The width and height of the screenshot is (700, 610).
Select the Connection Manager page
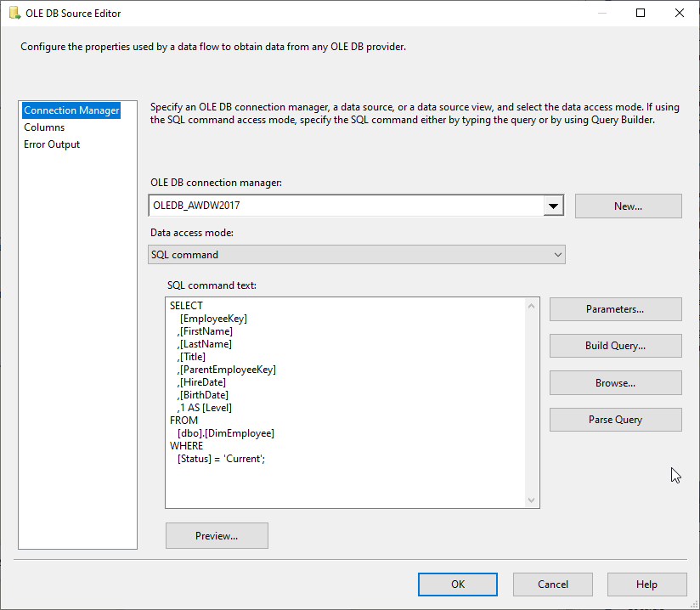tap(71, 110)
